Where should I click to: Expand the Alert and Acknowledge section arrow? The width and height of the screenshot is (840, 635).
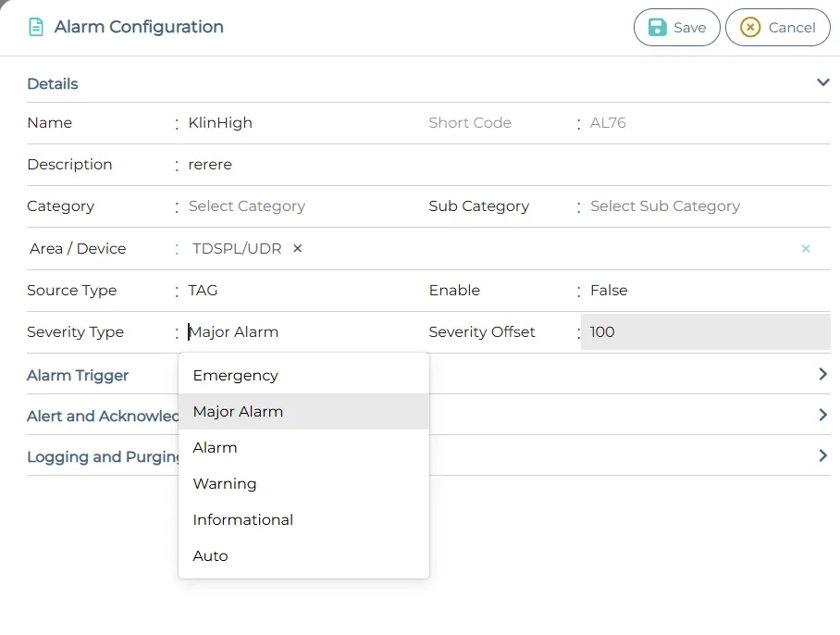(x=822, y=416)
